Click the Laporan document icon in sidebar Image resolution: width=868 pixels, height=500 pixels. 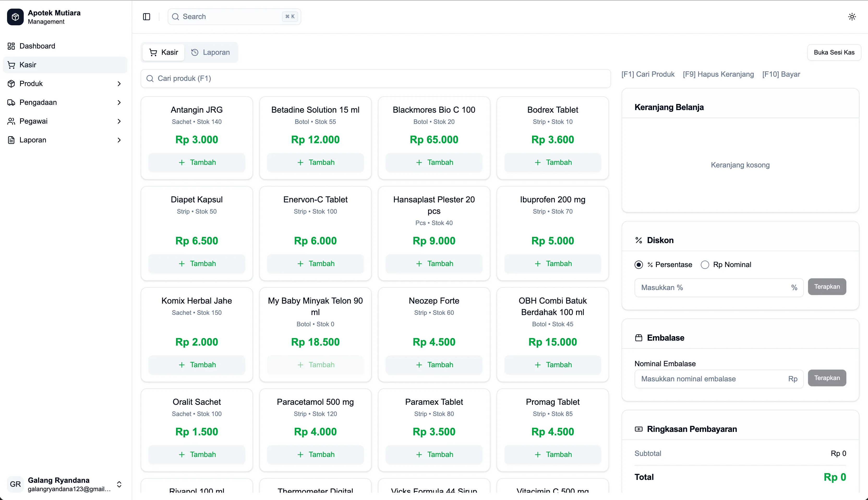click(11, 140)
